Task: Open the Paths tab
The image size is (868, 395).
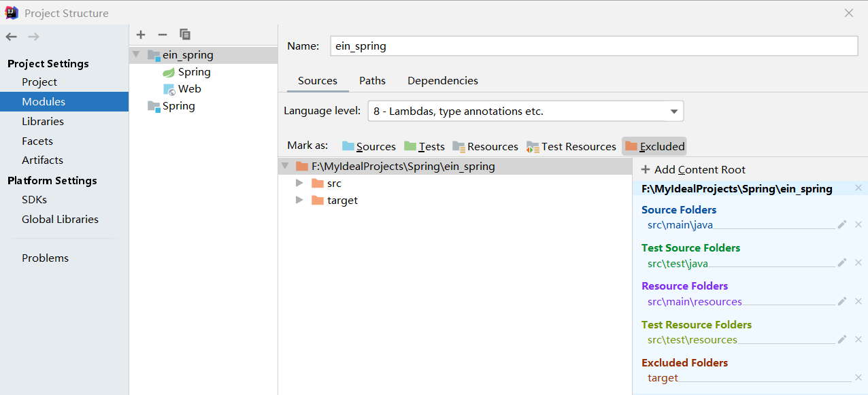Action: tap(372, 80)
